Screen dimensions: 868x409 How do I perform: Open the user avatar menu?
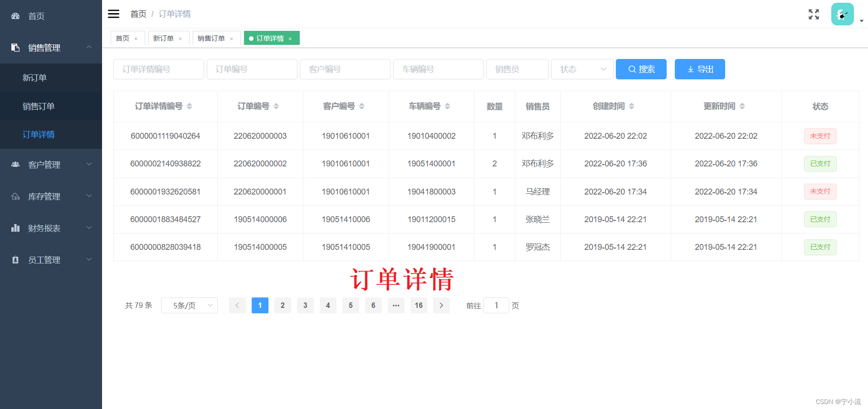coord(842,14)
